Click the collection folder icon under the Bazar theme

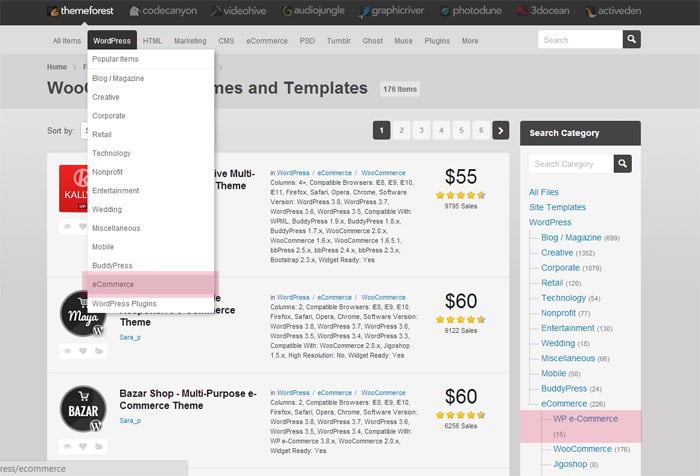[x=99, y=445]
